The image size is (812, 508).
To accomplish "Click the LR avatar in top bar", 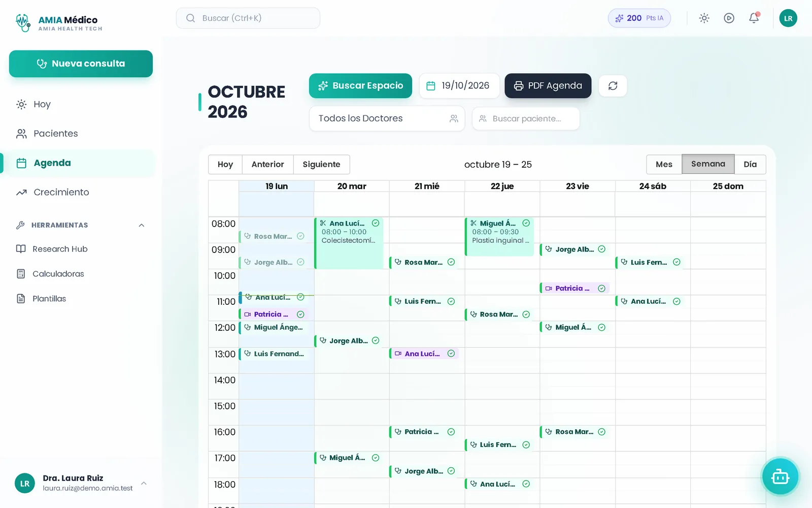I will 788,18.
